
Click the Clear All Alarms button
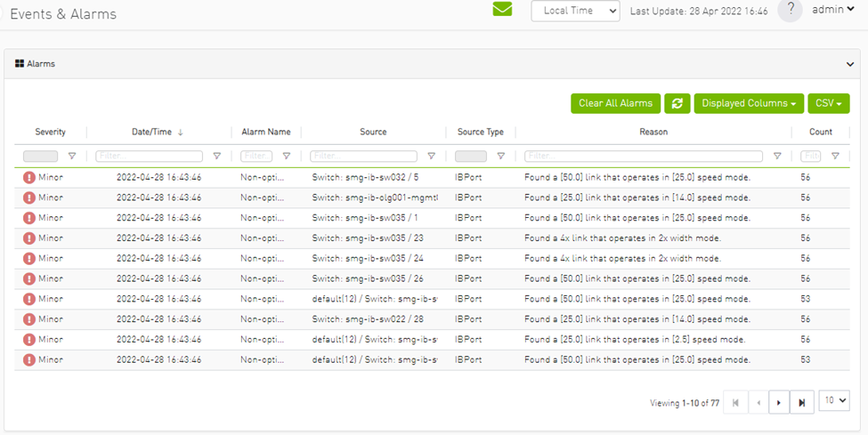pos(615,103)
